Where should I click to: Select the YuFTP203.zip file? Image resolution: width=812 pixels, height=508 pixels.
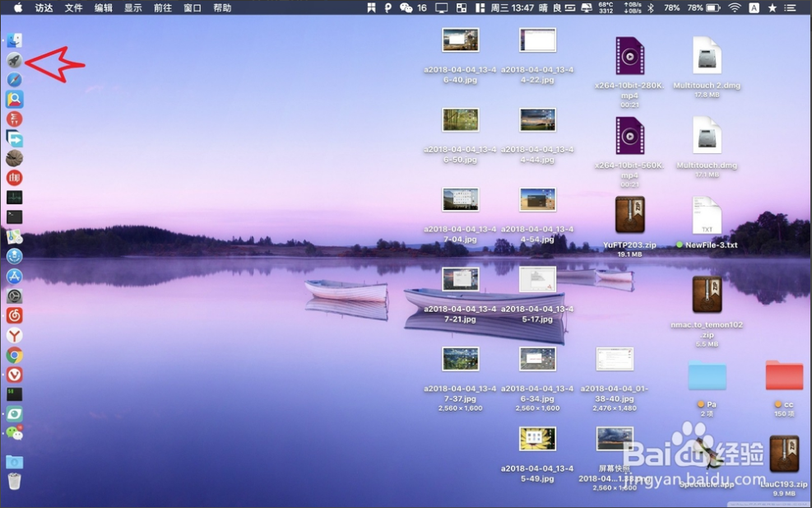629,216
